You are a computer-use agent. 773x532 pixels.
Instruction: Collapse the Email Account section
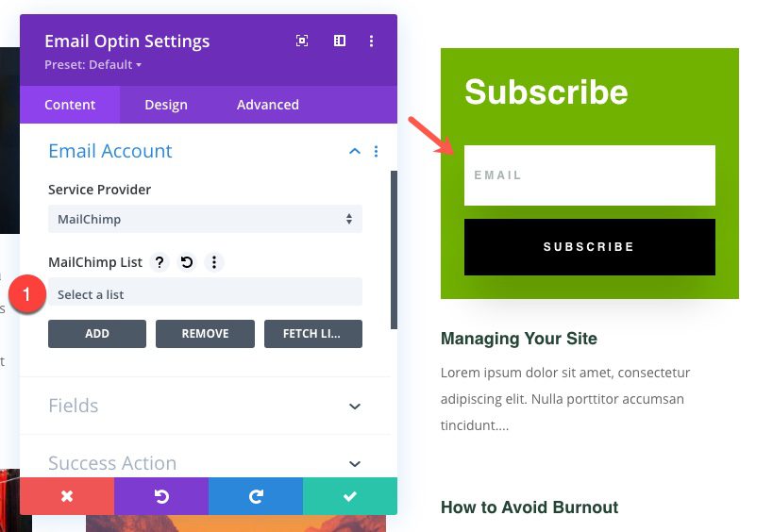click(x=355, y=151)
